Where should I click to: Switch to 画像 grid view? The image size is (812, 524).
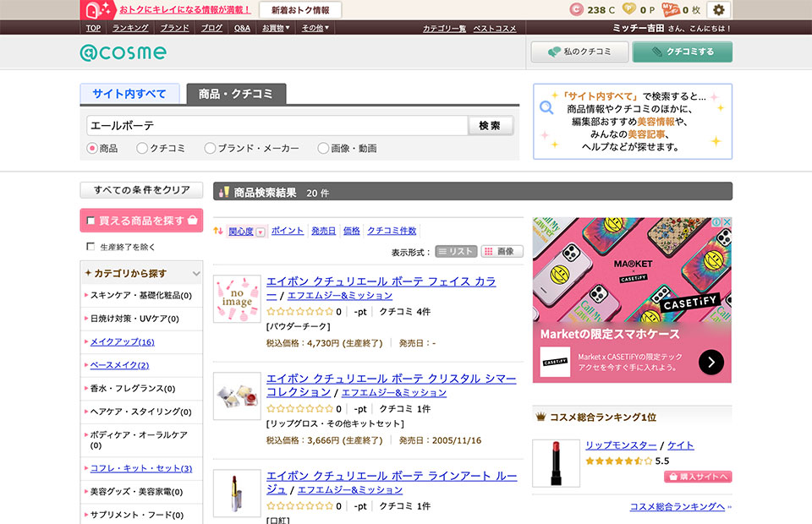(x=502, y=251)
